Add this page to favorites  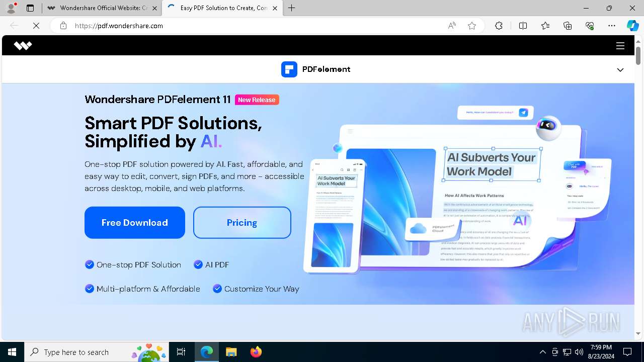pos(472,26)
